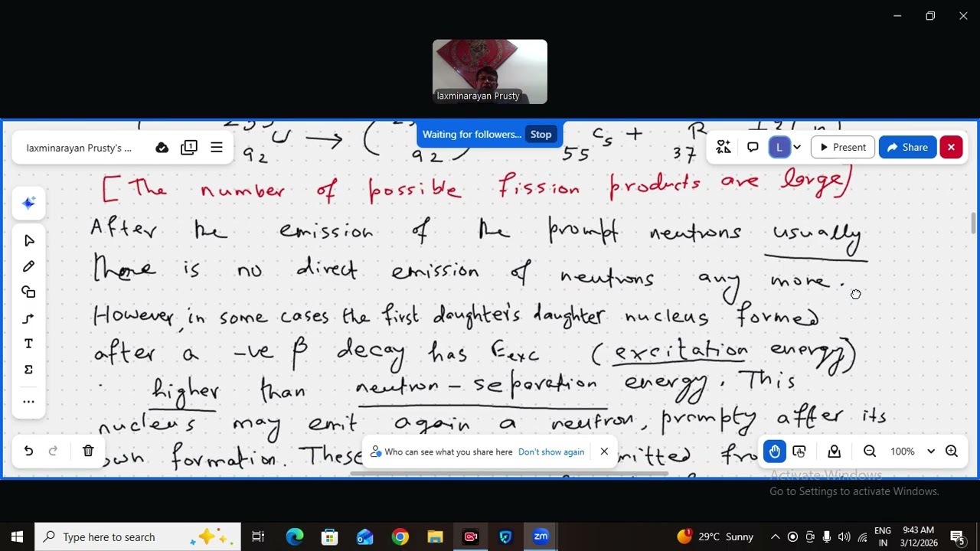This screenshot has width=980, height=551.
Task: Select laxminarayan Prusty video thumbnail
Action: [490, 72]
